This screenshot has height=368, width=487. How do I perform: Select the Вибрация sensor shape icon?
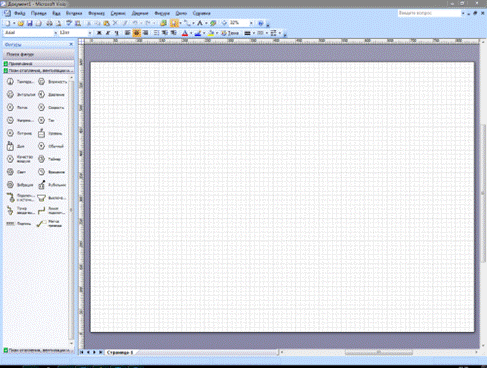click(10, 185)
